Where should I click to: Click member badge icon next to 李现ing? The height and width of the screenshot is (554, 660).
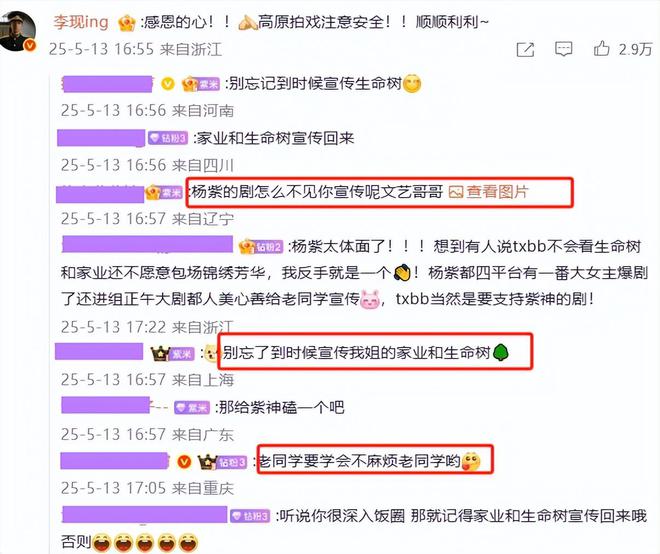[x=126, y=23]
